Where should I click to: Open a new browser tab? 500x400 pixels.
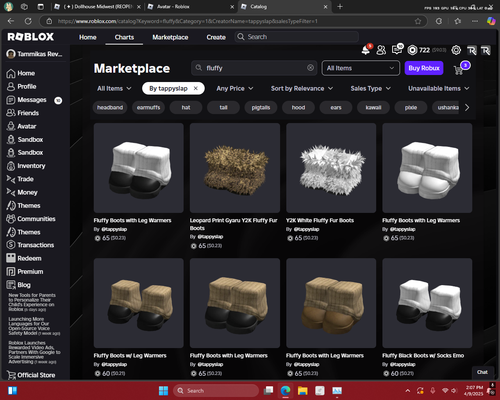[x=340, y=7]
